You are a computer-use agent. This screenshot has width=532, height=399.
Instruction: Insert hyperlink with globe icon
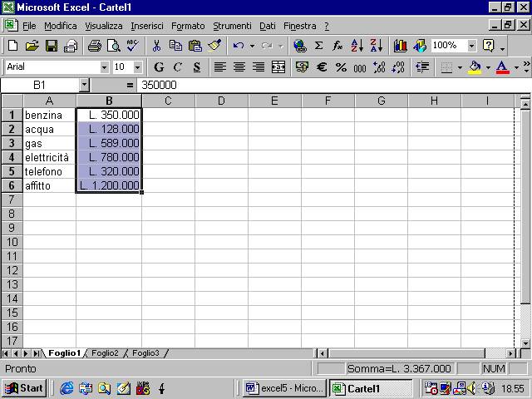(299, 46)
